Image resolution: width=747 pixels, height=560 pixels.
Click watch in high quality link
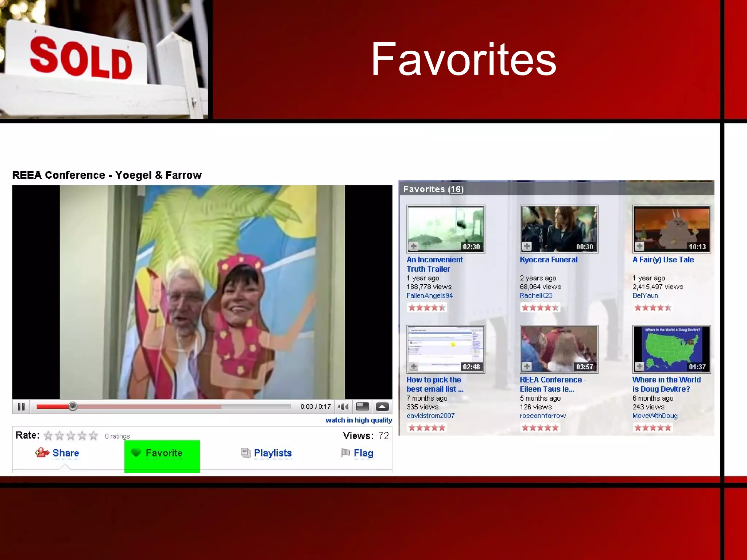(x=359, y=420)
